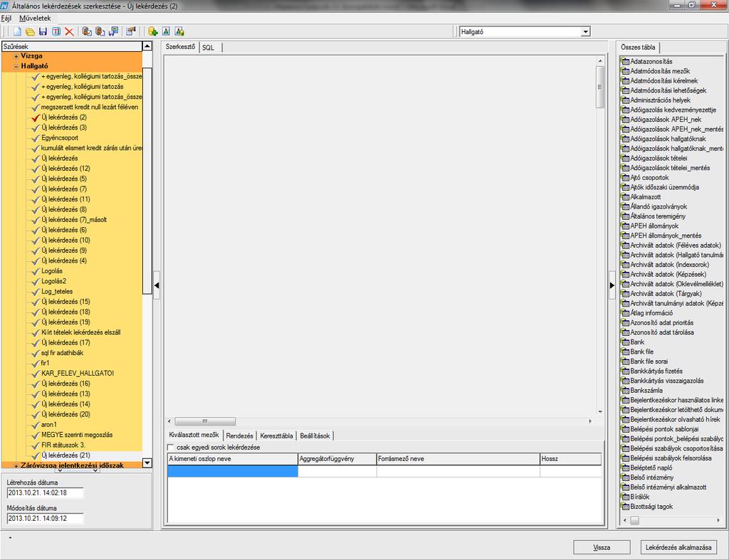Click the Létrehozás dátuma field

coord(45,493)
